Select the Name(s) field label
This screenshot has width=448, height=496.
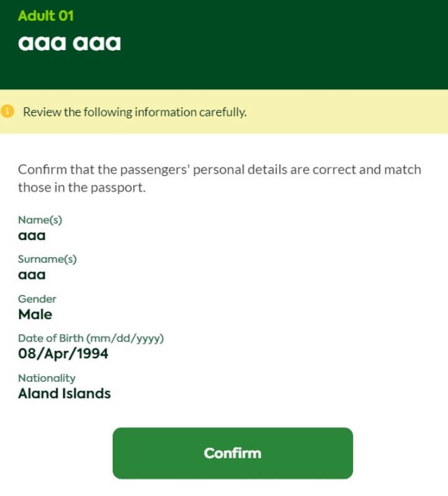(x=40, y=219)
